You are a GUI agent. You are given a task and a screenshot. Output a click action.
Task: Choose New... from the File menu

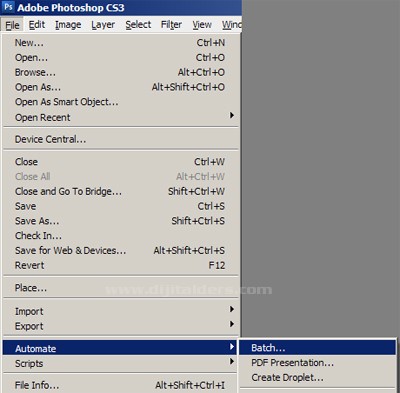pos(120,43)
